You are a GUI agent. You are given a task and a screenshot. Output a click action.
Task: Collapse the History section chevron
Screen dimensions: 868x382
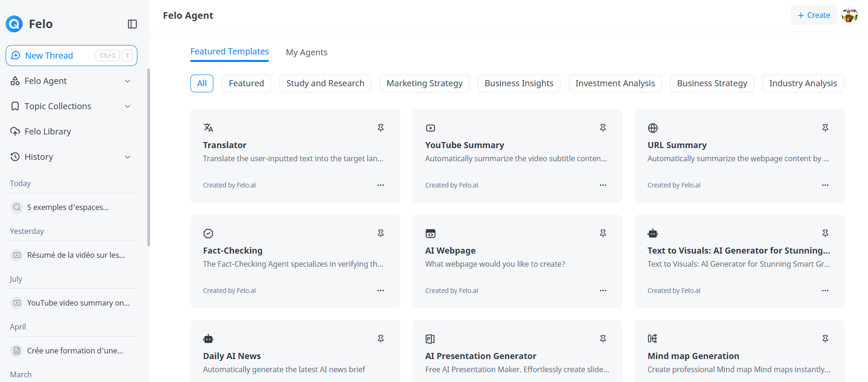tap(127, 157)
